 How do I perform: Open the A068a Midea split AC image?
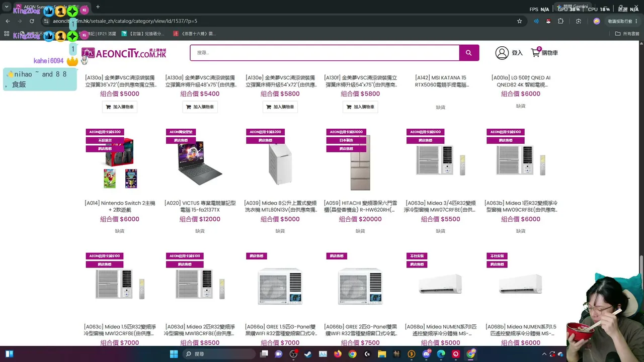point(441,284)
